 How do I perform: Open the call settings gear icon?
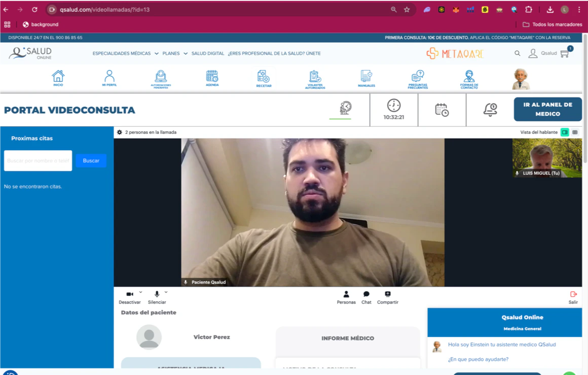click(x=119, y=132)
